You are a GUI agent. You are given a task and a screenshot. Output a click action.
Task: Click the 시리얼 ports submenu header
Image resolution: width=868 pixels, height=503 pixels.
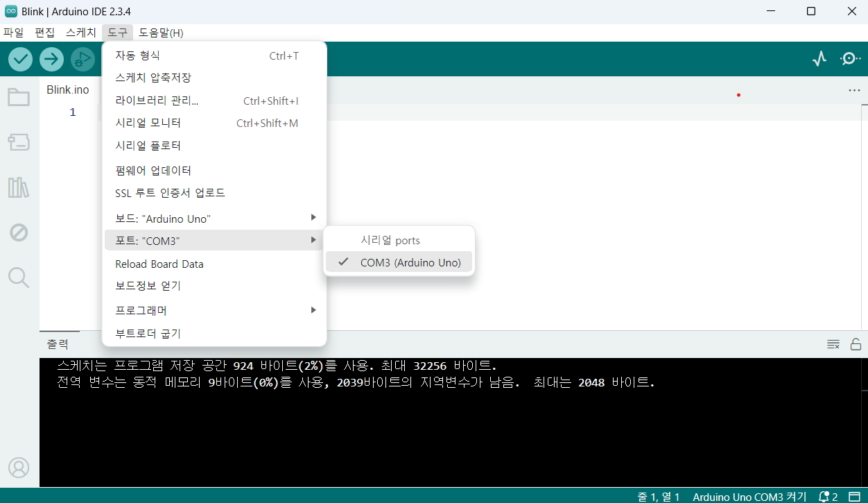click(x=390, y=240)
